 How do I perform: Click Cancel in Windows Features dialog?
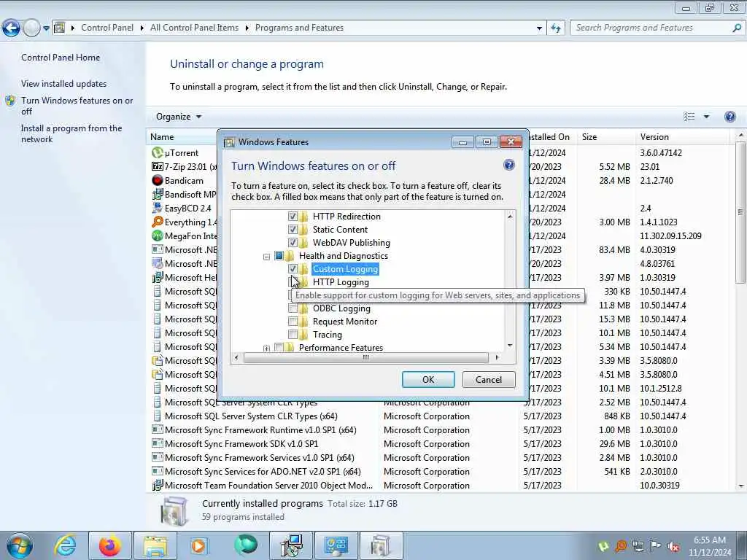click(489, 379)
